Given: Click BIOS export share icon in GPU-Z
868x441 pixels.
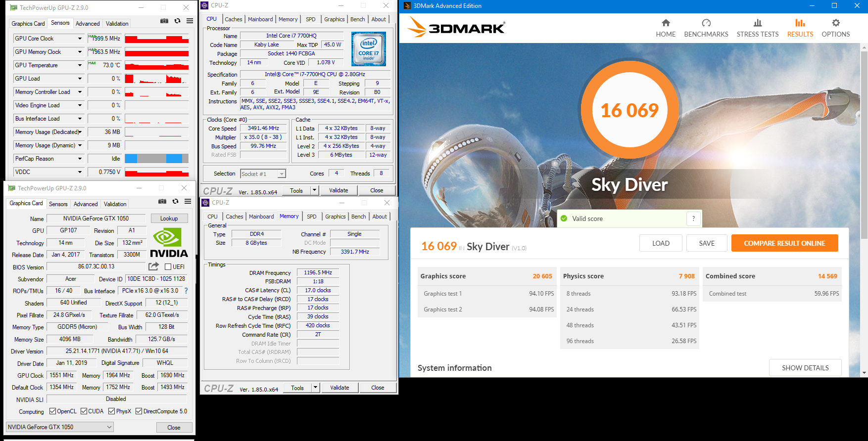Looking at the screenshot, I should click(153, 266).
